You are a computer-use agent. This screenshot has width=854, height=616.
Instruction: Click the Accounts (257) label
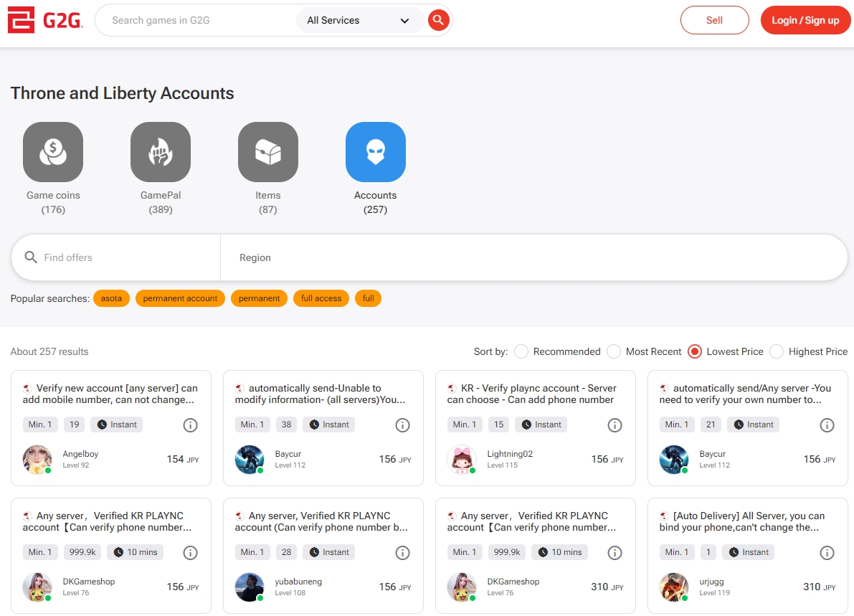click(375, 202)
